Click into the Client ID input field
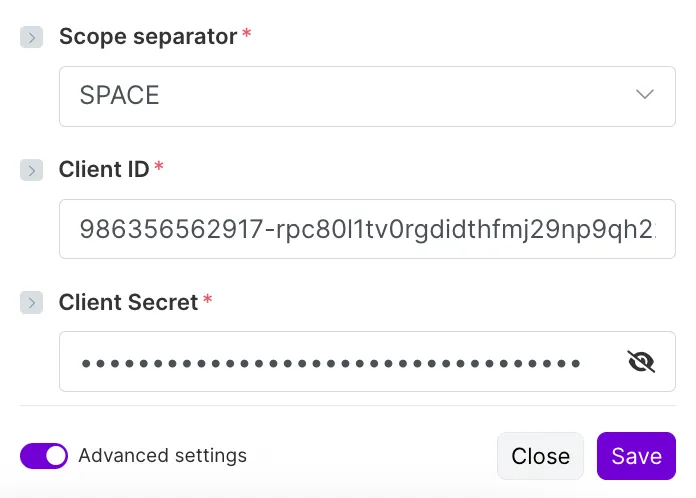696x498 pixels. (367, 229)
